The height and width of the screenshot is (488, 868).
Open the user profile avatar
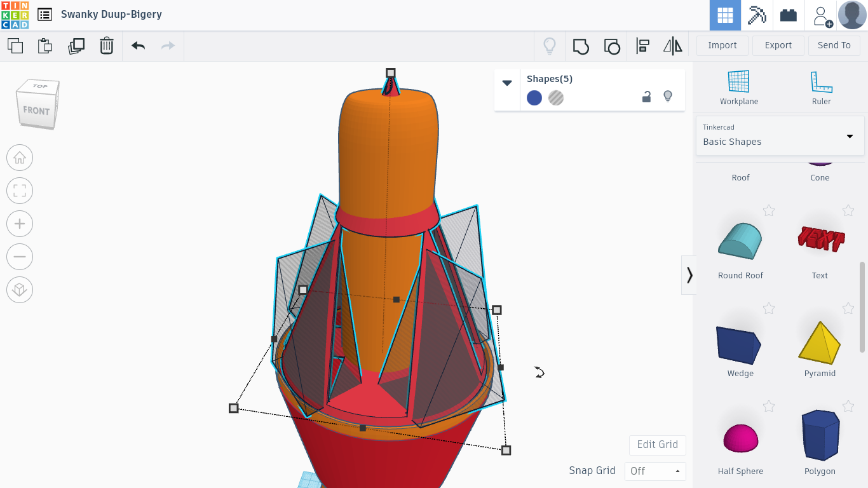click(x=852, y=15)
